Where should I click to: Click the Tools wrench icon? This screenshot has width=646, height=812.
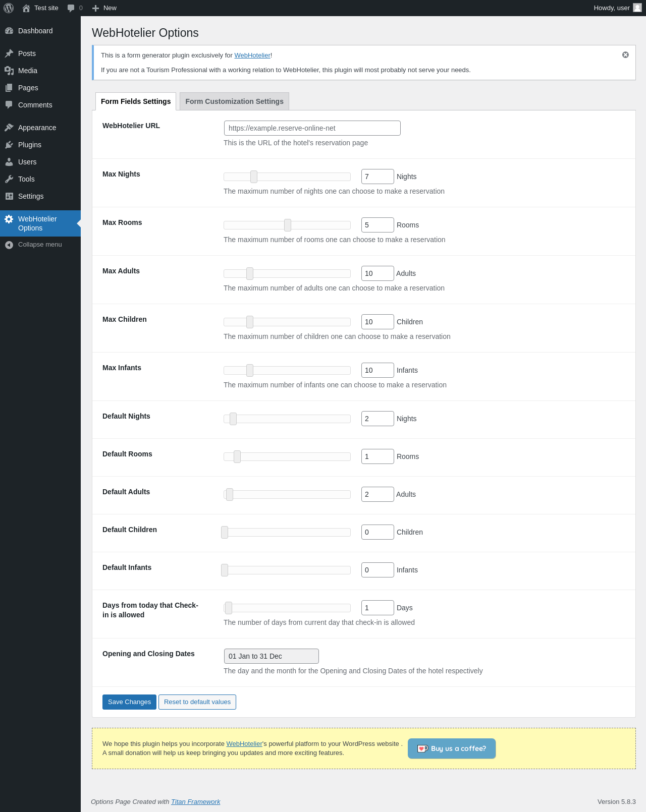tap(9, 179)
